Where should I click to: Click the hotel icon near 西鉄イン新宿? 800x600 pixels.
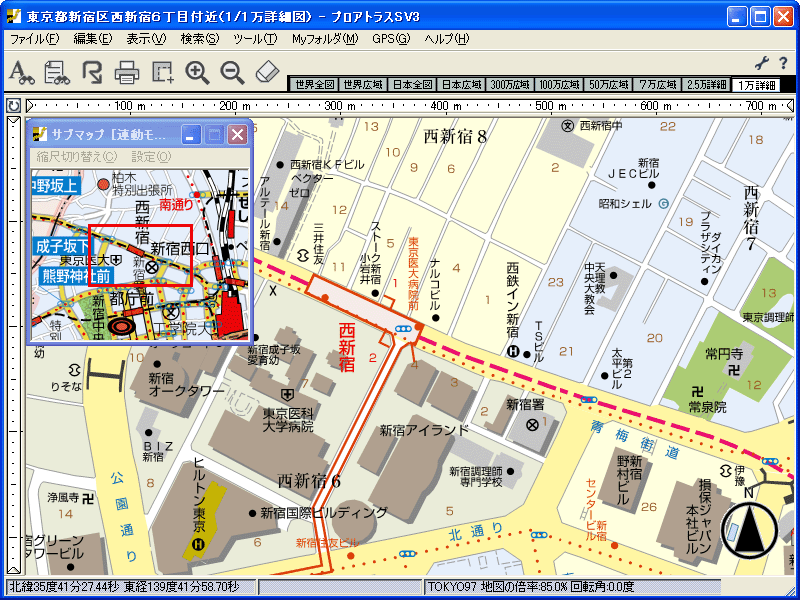(513, 352)
